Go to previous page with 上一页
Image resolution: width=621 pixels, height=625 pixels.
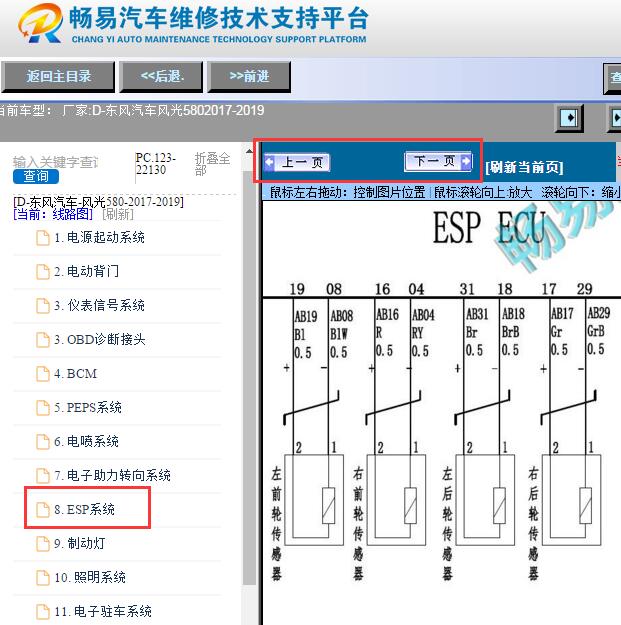(297, 162)
